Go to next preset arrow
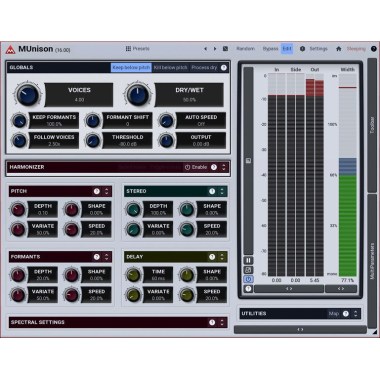Viewport: 380px width, 380px height. click(215, 49)
